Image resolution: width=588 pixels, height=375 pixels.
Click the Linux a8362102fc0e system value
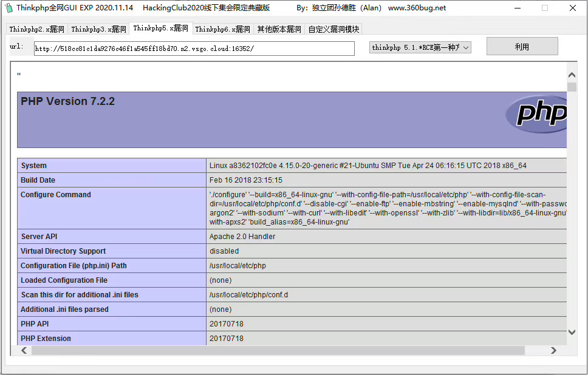(368, 166)
